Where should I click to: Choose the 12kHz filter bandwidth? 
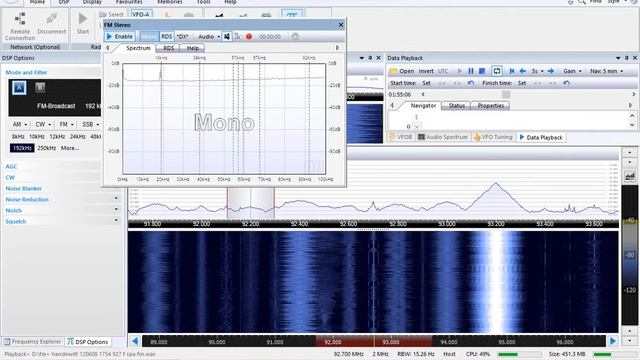point(57,137)
